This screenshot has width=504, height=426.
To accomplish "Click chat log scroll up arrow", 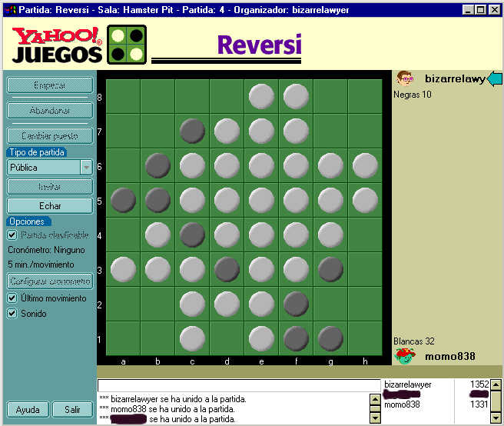I will point(375,399).
